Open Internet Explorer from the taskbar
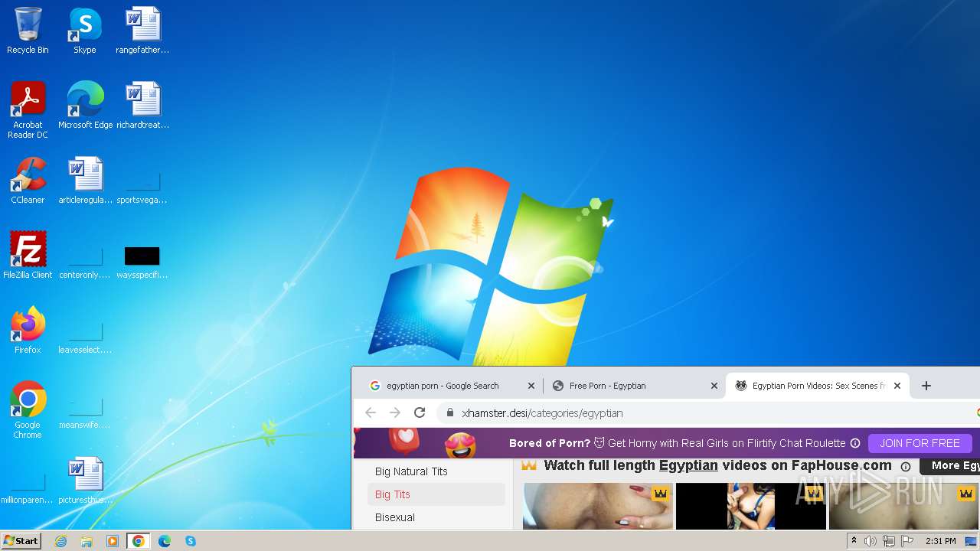 (x=60, y=541)
